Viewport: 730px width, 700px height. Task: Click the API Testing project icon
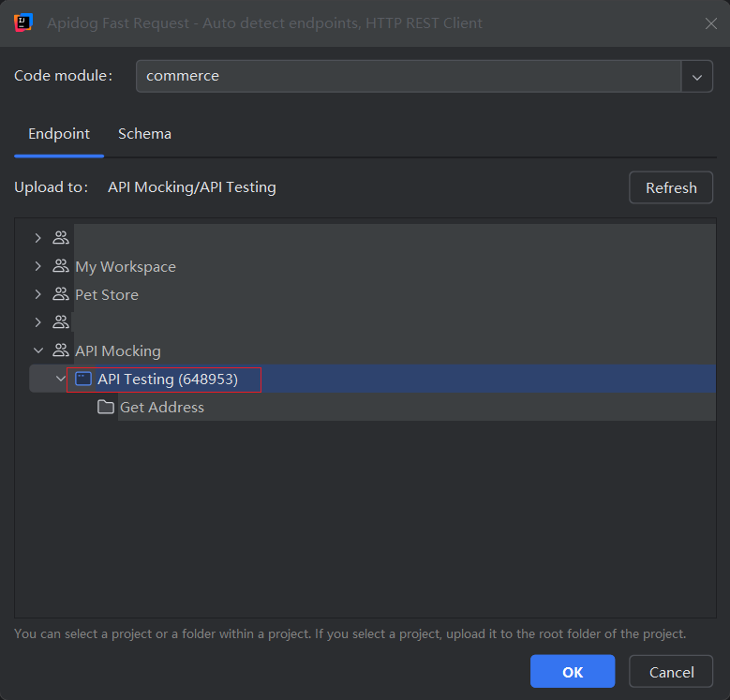tap(83, 379)
